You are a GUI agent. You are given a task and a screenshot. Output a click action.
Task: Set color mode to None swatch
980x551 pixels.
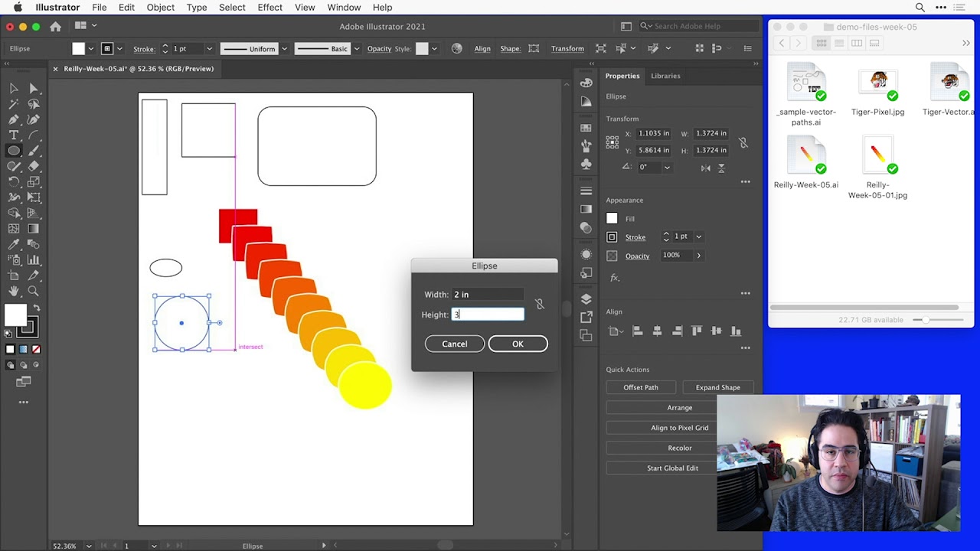click(x=36, y=349)
